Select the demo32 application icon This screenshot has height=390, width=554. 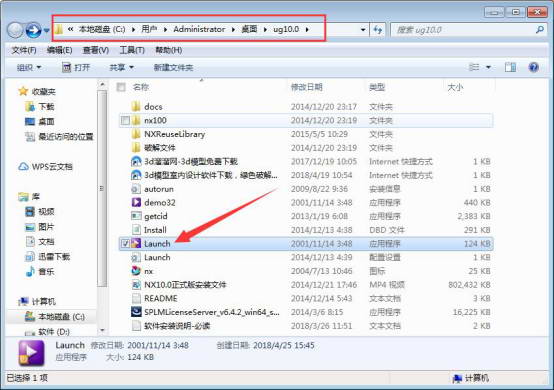pos(136,202)
